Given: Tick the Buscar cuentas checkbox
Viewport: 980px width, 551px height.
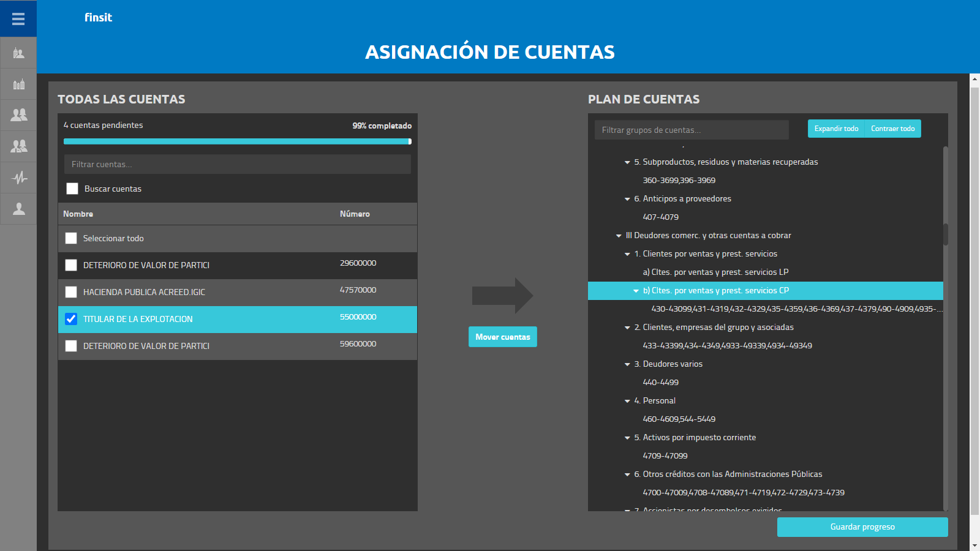Looking at the screenshot, I should [72, 189].
